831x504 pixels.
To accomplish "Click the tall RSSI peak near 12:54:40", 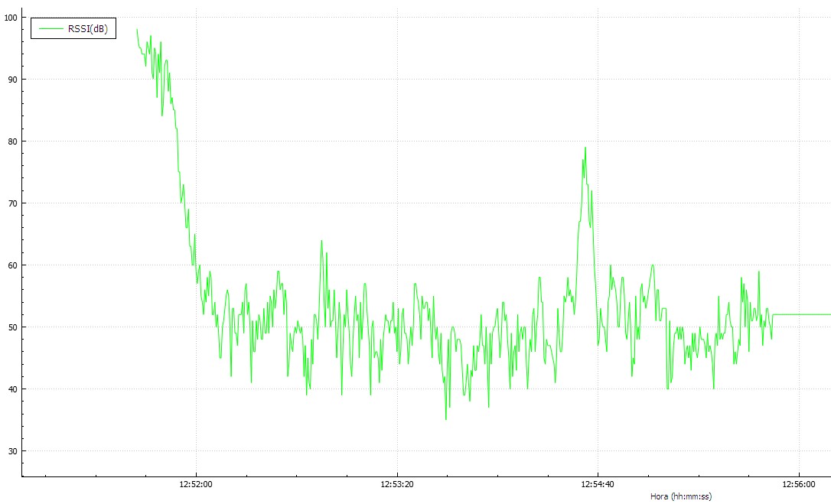I will (x=585, y=148).
